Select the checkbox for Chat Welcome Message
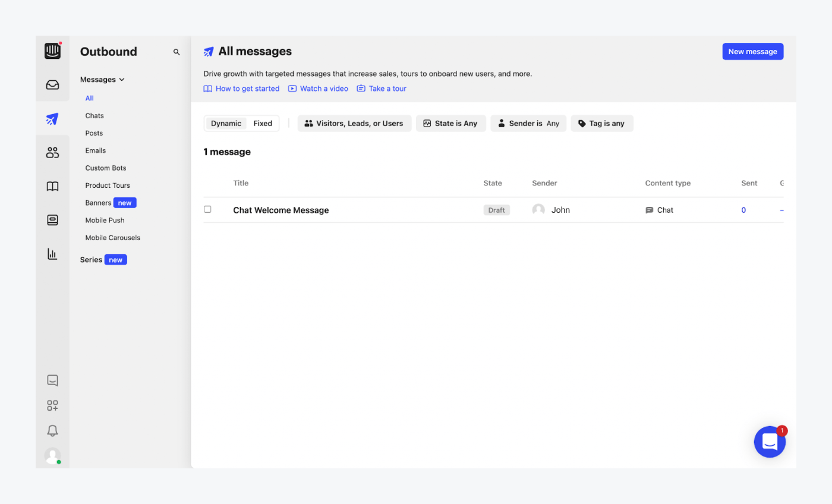 point(207,209)
